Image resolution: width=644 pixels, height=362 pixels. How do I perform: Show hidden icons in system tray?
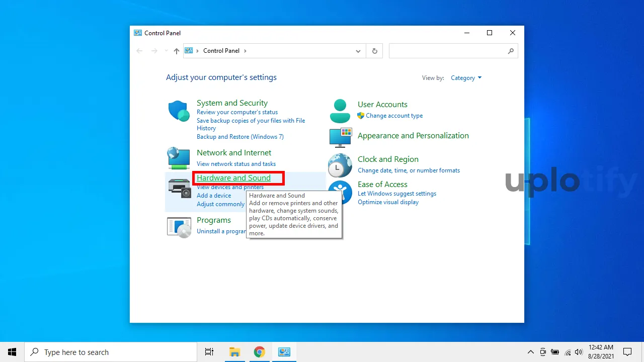tap(530, 352)
